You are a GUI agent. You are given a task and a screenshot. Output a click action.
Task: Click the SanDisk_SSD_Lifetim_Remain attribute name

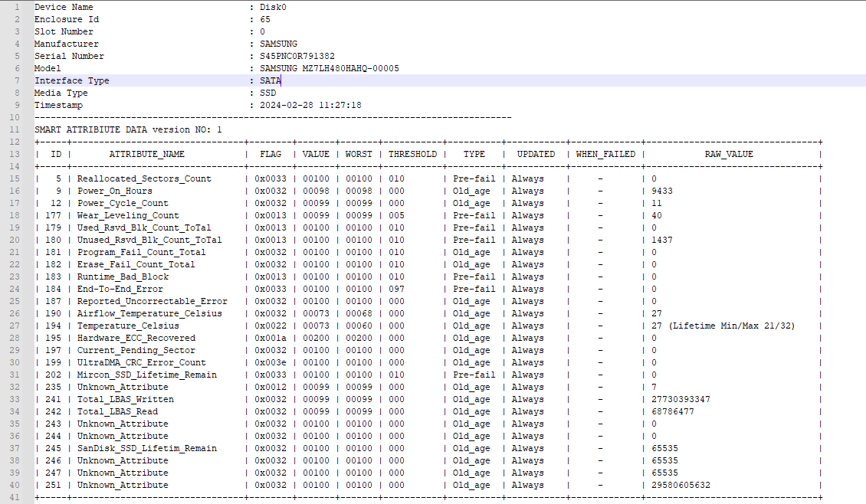146,448
